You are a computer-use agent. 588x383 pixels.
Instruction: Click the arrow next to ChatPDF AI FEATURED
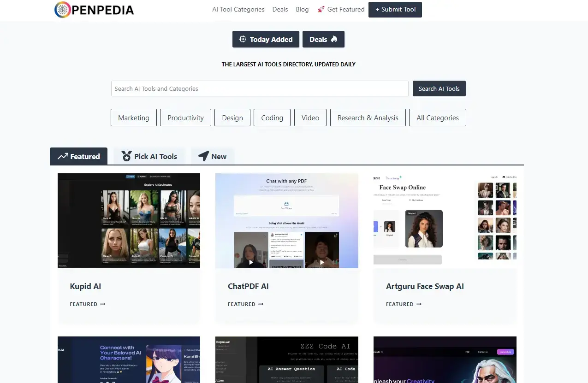pos(261,304)
